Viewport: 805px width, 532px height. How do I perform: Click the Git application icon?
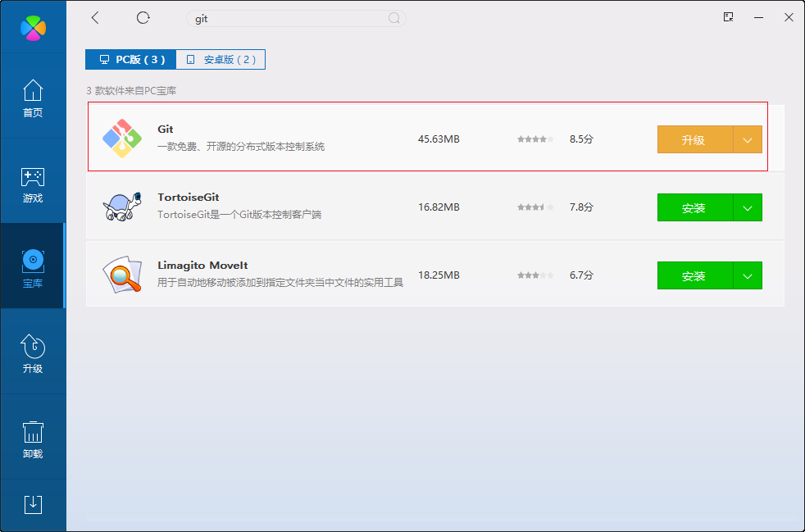tap(122, 139)
